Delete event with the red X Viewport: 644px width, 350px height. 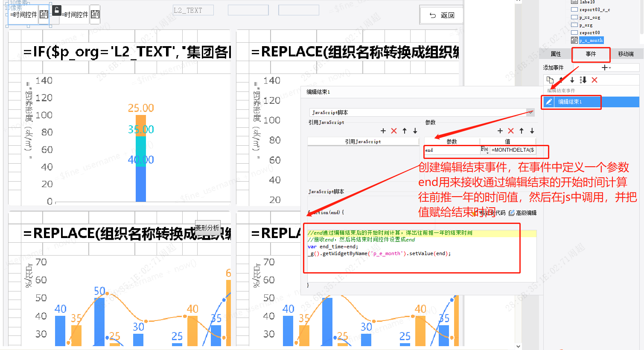tap(594, 80)
